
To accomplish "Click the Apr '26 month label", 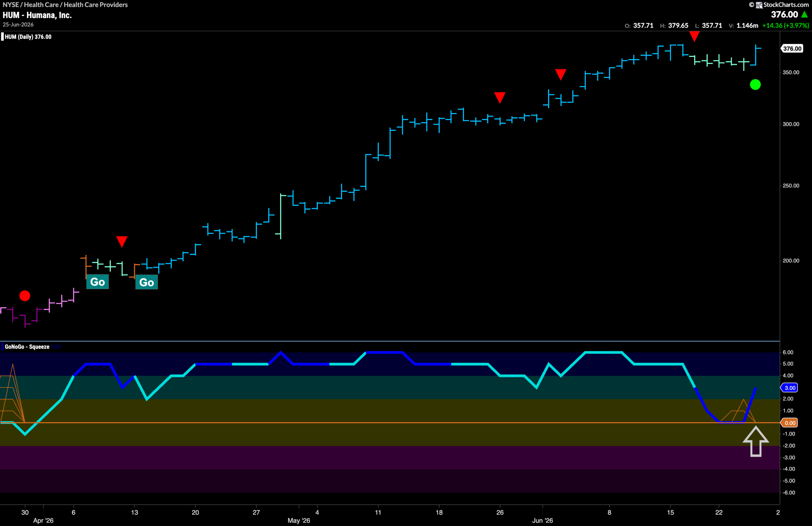I will 43,521.
